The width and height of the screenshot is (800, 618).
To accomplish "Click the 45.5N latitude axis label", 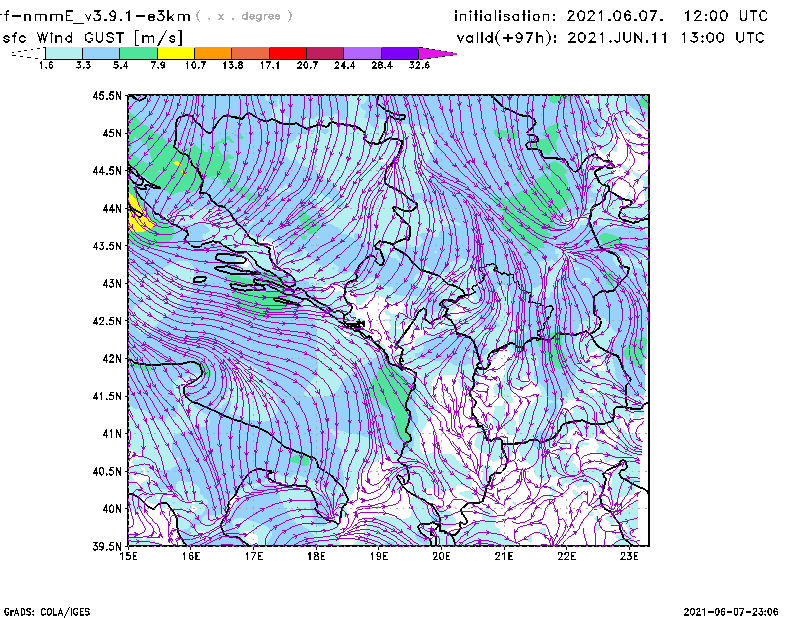I will click(107, 96).
